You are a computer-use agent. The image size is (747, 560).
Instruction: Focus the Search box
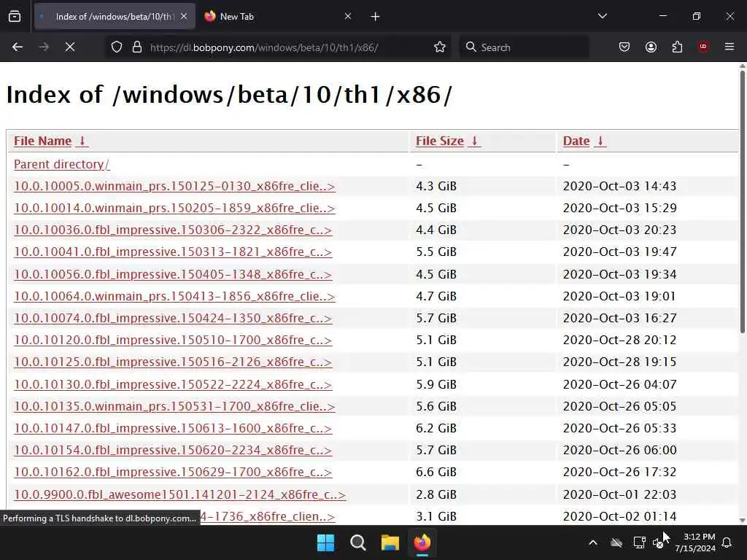pos(524,47)
